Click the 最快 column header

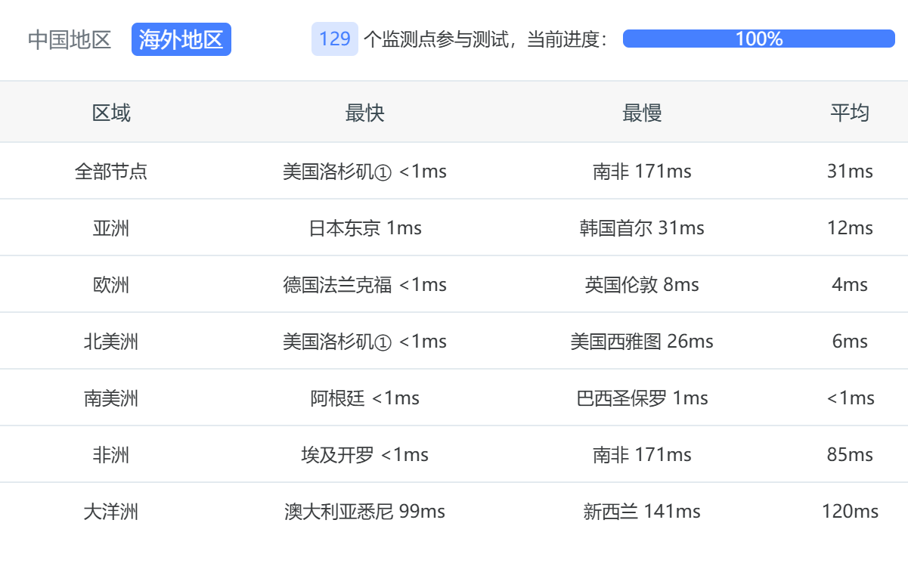pos(364,113)
